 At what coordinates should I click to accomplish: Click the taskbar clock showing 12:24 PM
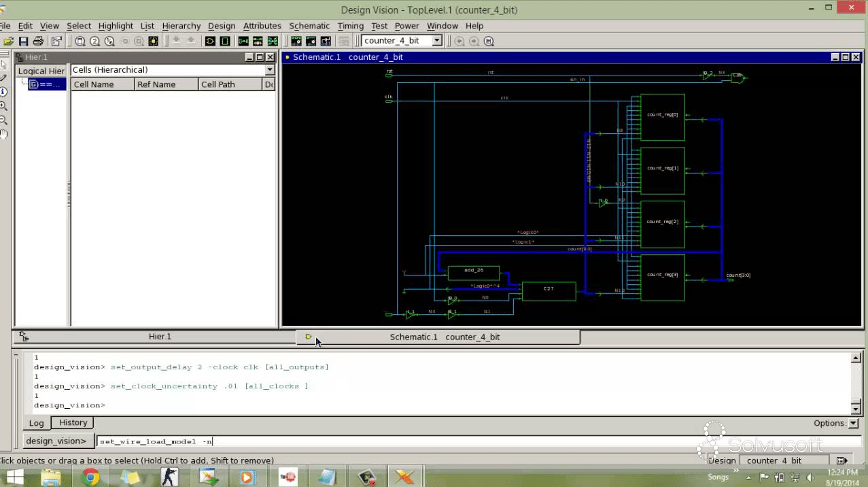coord(843,477)
